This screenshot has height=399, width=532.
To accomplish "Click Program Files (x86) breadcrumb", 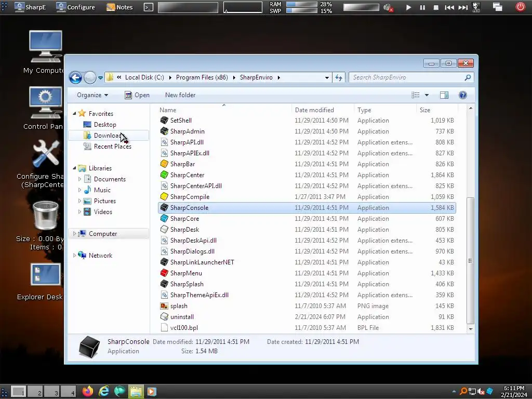I will [x=202, y=77].
